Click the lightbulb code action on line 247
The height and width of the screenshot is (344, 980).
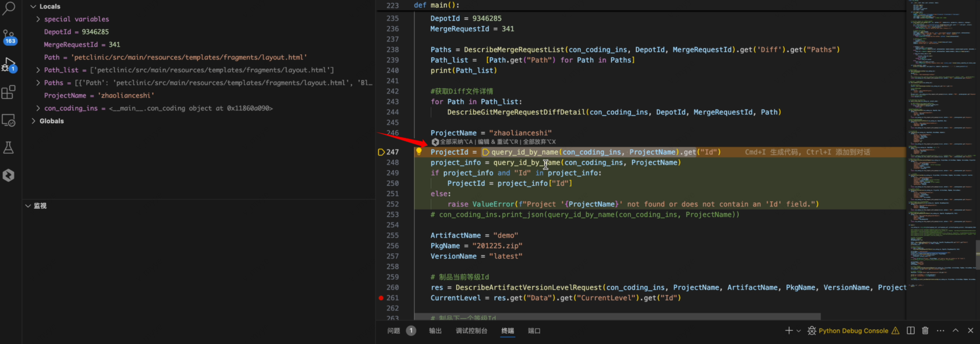pyautogui.click(x=419, y=151)
